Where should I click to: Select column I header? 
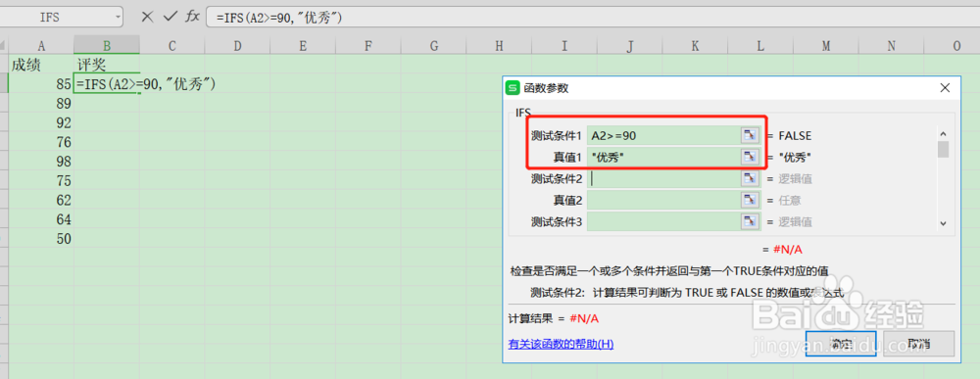click(x=564, y=45)
